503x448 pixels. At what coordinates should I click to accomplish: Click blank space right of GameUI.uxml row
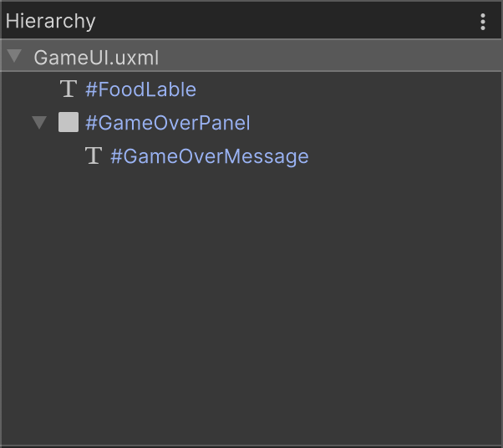(334, 58)
